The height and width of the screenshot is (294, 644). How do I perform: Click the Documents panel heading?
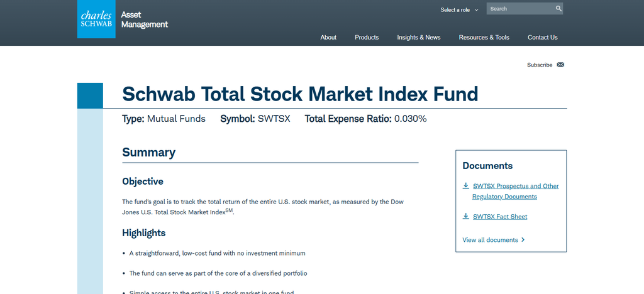coord(487,166)
